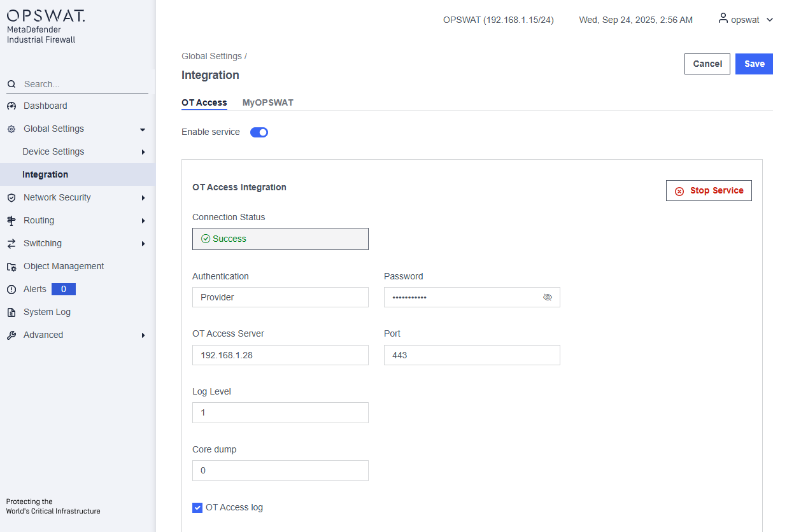Click the Routing signpost icon
Image resolution: width=787 pixels, height=532 pixels.
click(x=11, y=221)
